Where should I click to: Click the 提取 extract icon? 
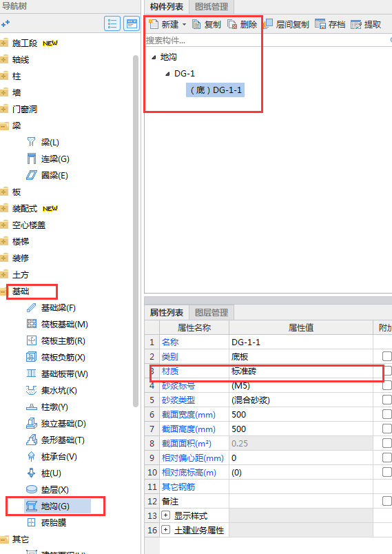[x=356, y=24]
